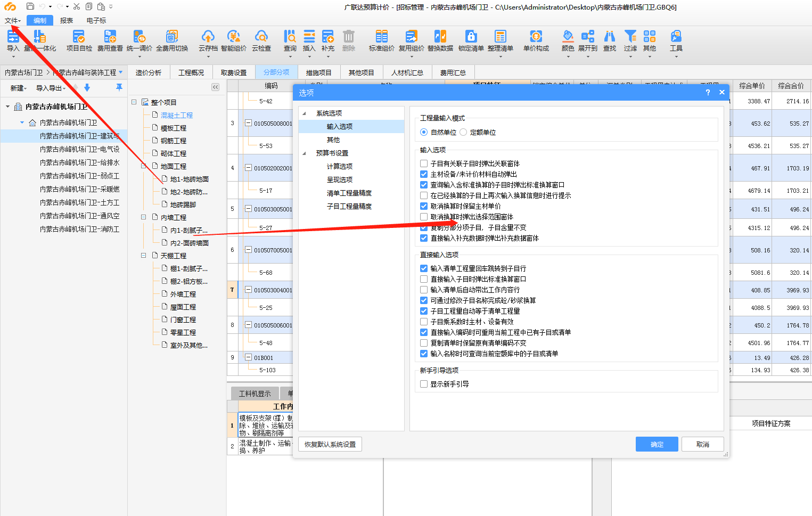
Task: Uncheck 主材设备/未计价材料自动弹出
Action: coord(424,174)
